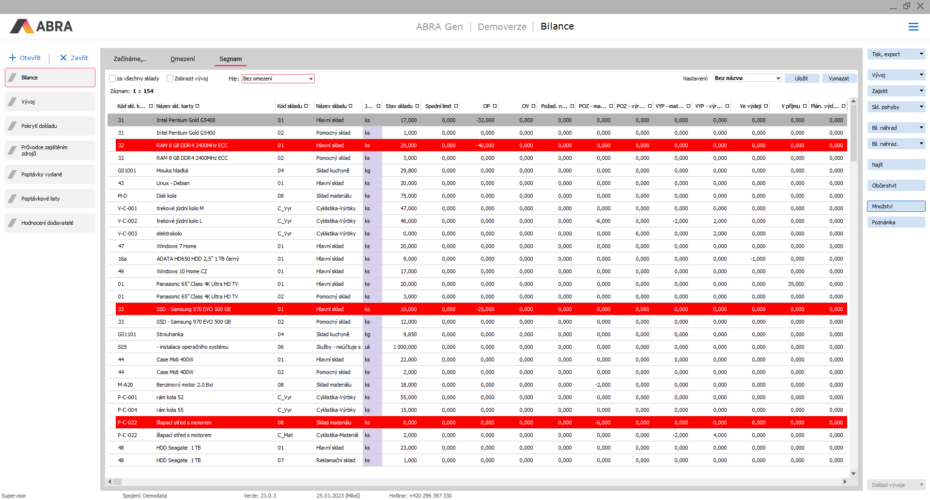Viewport: 930px width, 500px height.
Task: Click filter box in Ve výdeji header
Action: click(x=766, y=106)
